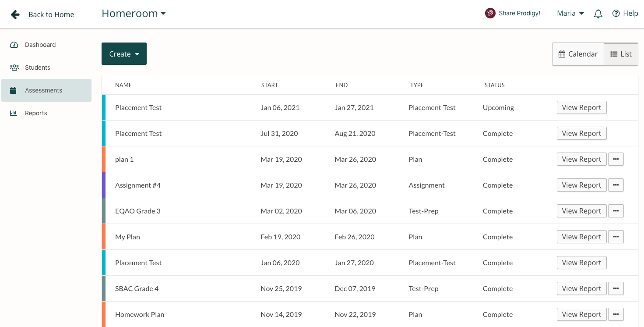644x327 pixels.
Task: View Report for EQAO Grade 3
Action: pyautogui.click(x=581, y=211)
